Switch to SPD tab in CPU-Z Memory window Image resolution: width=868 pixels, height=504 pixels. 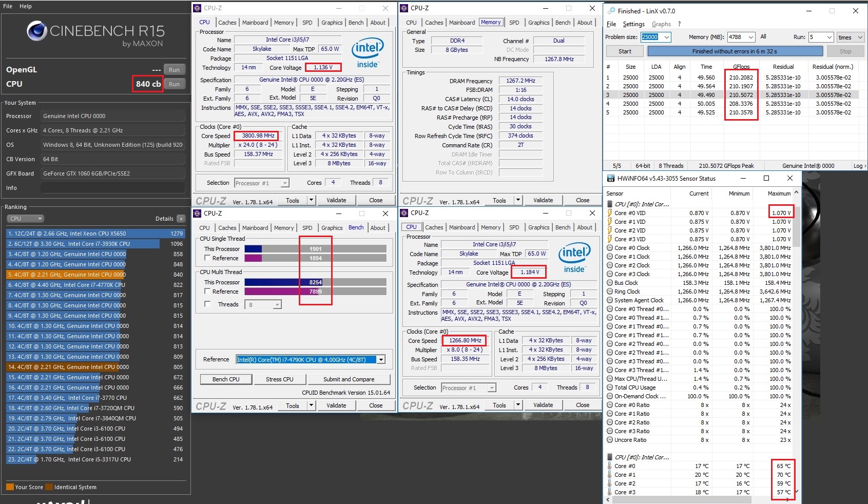[514, 23]
